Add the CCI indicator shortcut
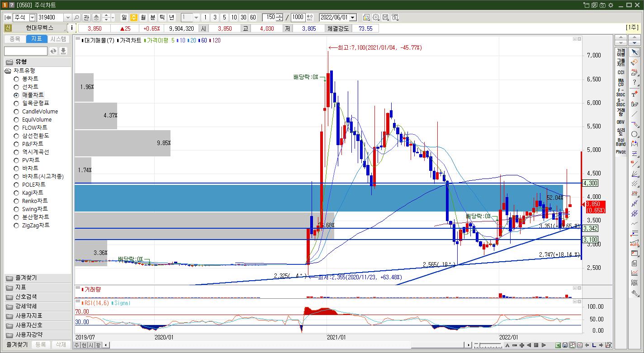This screenshot has width=644, height=353. click(621, 72)
